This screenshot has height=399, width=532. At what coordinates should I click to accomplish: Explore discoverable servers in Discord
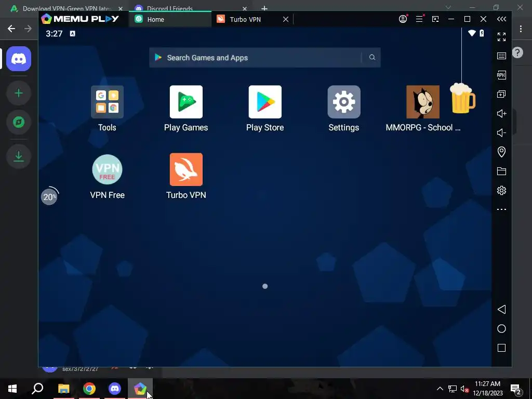tap(19, 122)
